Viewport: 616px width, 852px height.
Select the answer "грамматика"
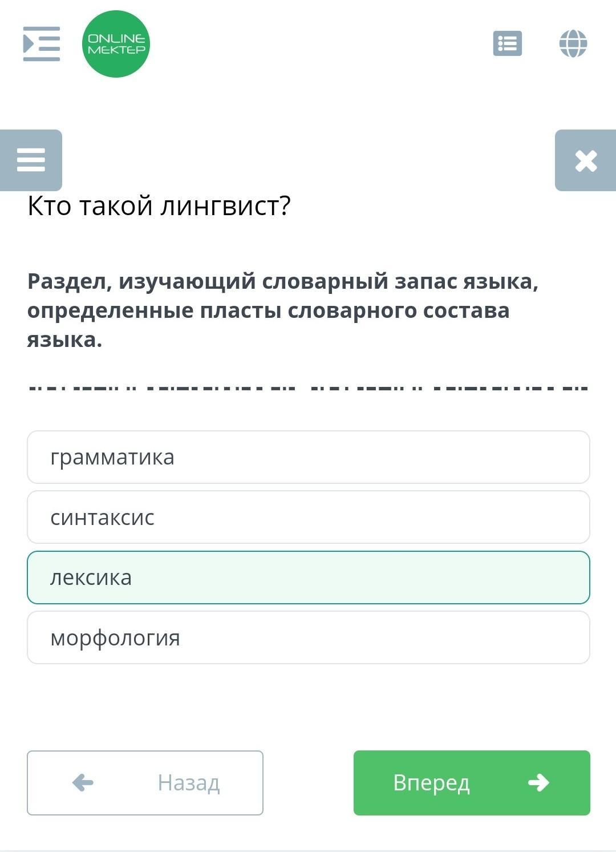click(308, 457)
